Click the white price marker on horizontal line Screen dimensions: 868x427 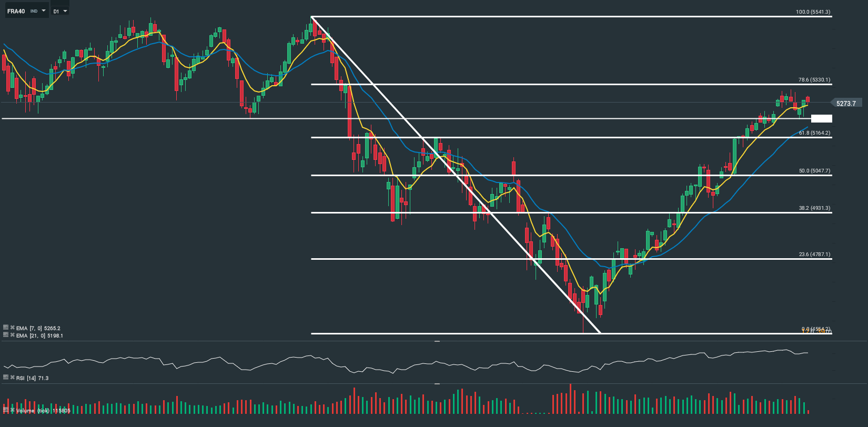pos(822,119)
